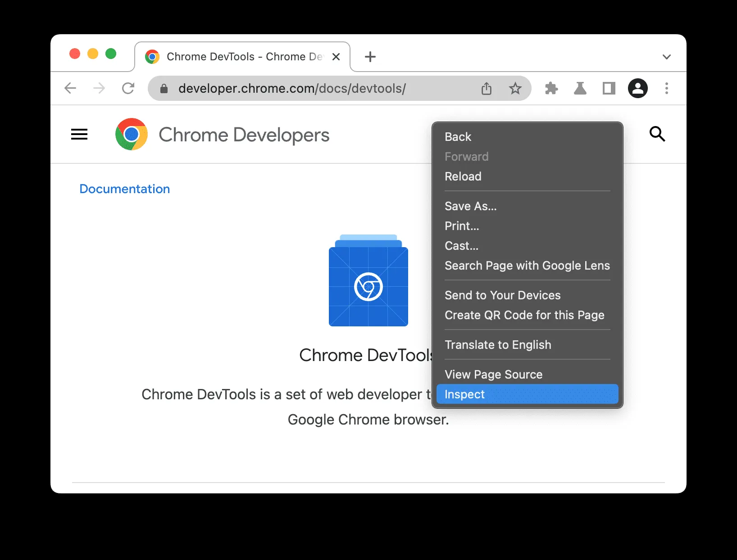Open the search icon on Chrome Developers
The width and height of the screenshot is (737, 560).
tap(657, 134)
